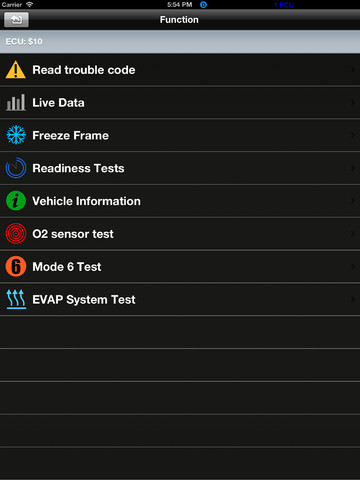This screenshot has height=480, width=360.
Task: Go back using the top-left arrow button
Action: tap(16, 20)
